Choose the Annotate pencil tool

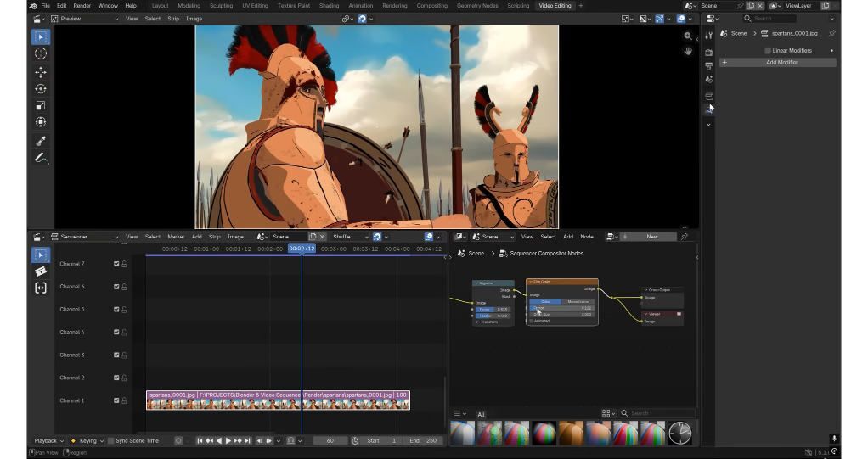coord(40,158)
